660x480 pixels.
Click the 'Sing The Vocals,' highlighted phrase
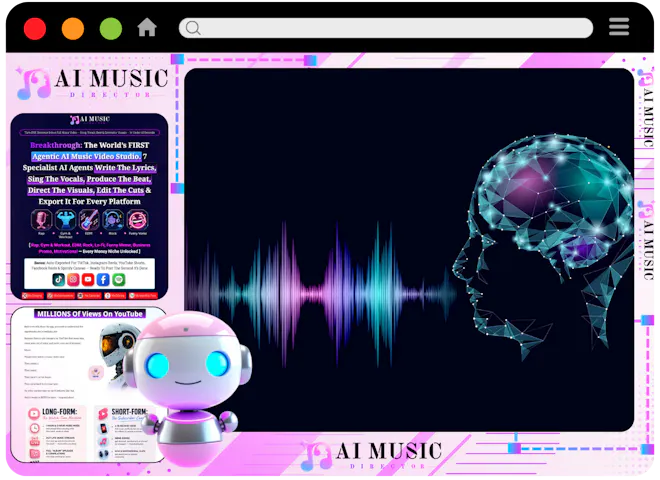[x=56, y=179]
